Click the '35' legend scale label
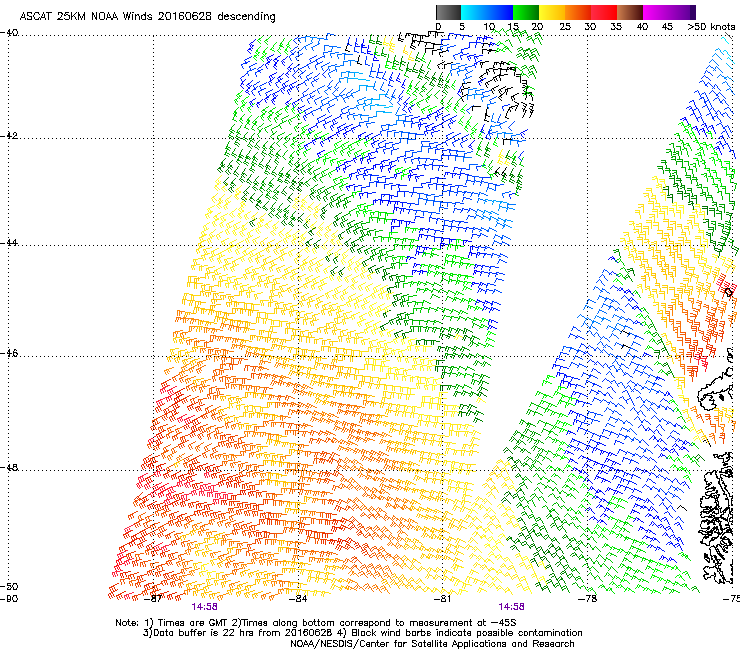 pos(616,27)
